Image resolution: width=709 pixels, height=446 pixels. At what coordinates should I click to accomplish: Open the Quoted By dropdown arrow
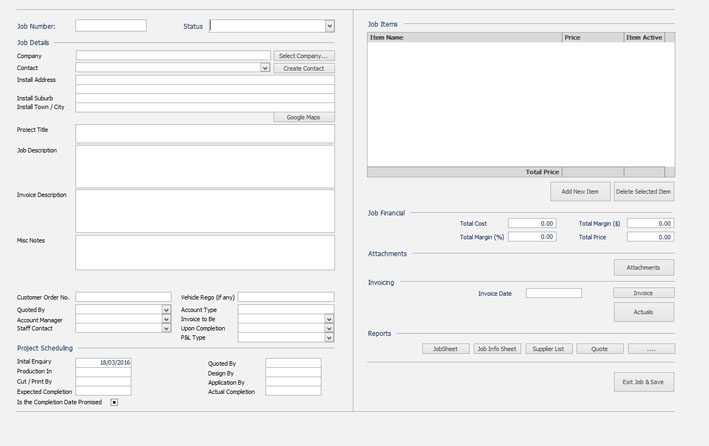(166, 310)
